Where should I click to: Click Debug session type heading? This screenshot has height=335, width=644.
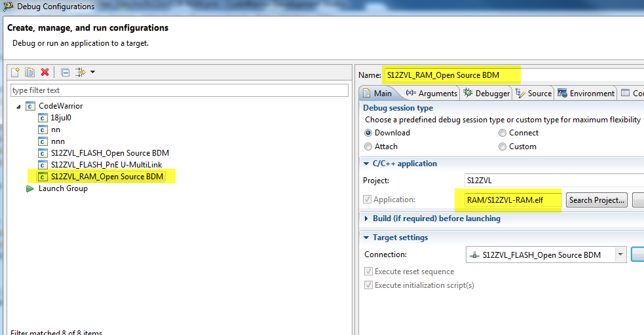tap(398, 108)
